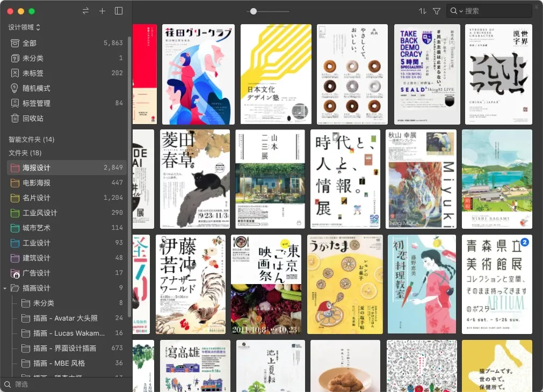Open 随机模式 random mode
The width and height of the screenshot is (543, 392).
[67, 88]
